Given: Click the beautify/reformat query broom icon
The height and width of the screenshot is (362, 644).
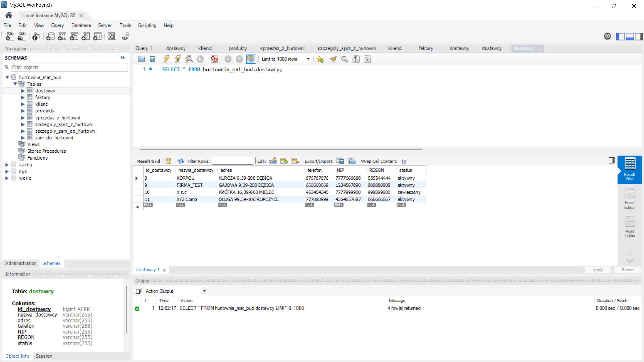Looking at the screenshot, I should (333, 59).
